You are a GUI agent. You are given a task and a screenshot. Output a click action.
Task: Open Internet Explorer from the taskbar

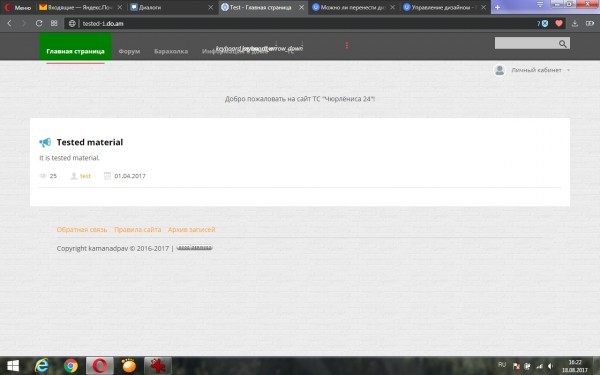(41, 366)
